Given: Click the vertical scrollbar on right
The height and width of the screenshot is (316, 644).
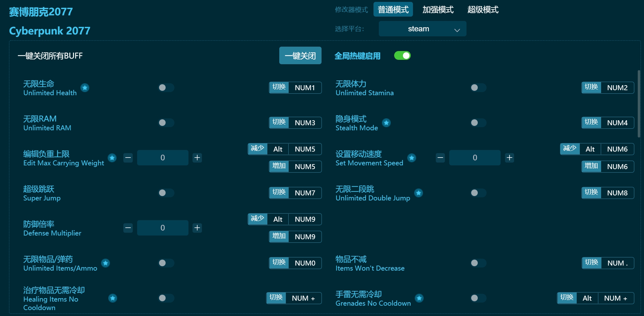Looking at the screenshot, I should tap(639, 103).
